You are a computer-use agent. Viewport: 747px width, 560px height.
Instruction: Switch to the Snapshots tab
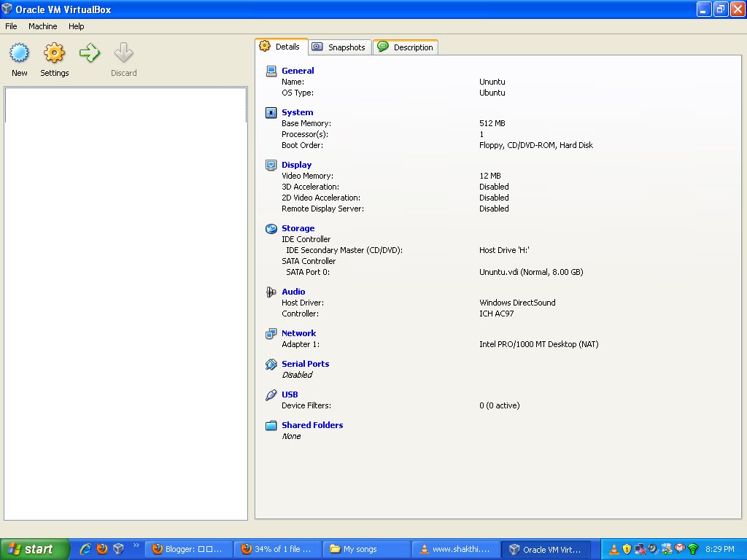point(340,47)
